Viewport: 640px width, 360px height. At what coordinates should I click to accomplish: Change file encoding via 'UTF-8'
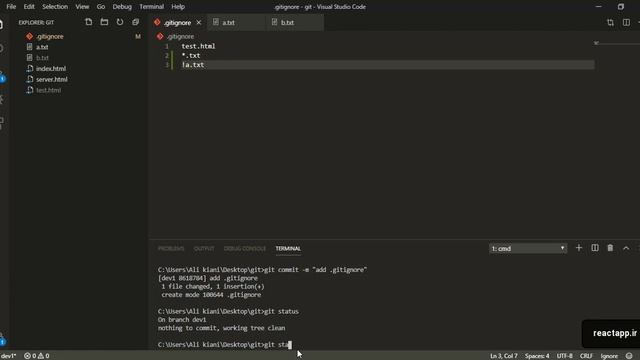564,356
